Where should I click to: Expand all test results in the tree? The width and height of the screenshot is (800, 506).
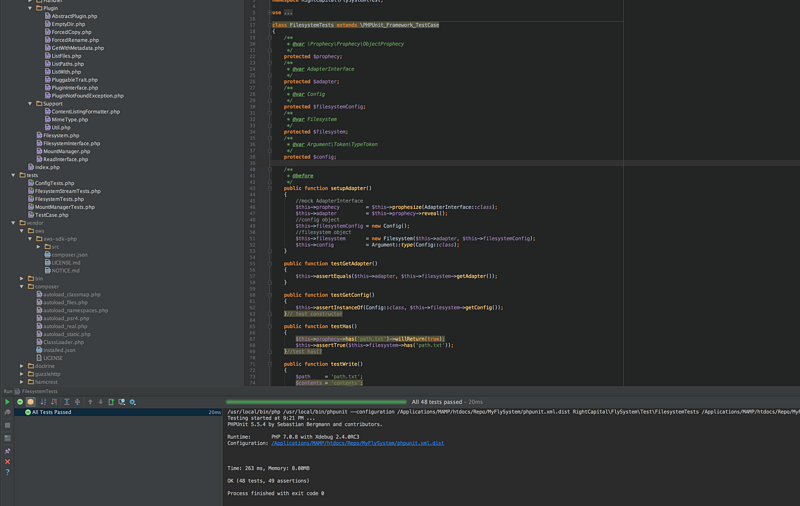[x=66, y=402]
